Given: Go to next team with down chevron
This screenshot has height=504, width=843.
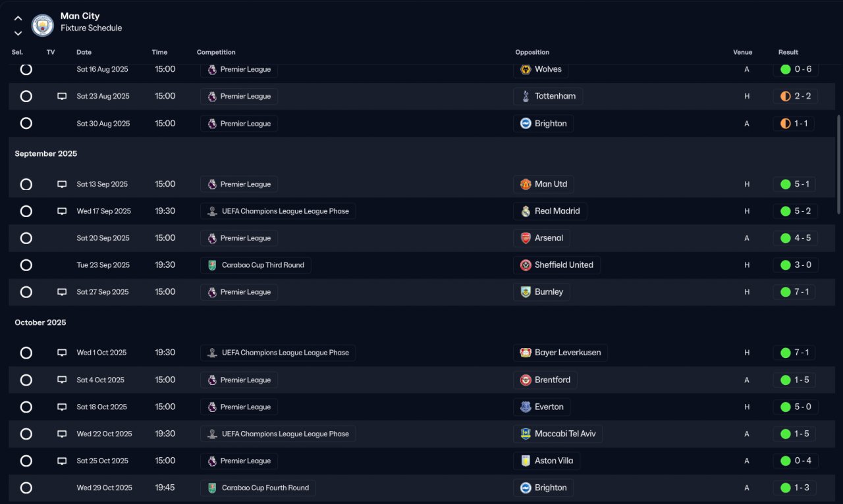Looking at the screenshot, I should pyautogui.click(x=18, y=33).
